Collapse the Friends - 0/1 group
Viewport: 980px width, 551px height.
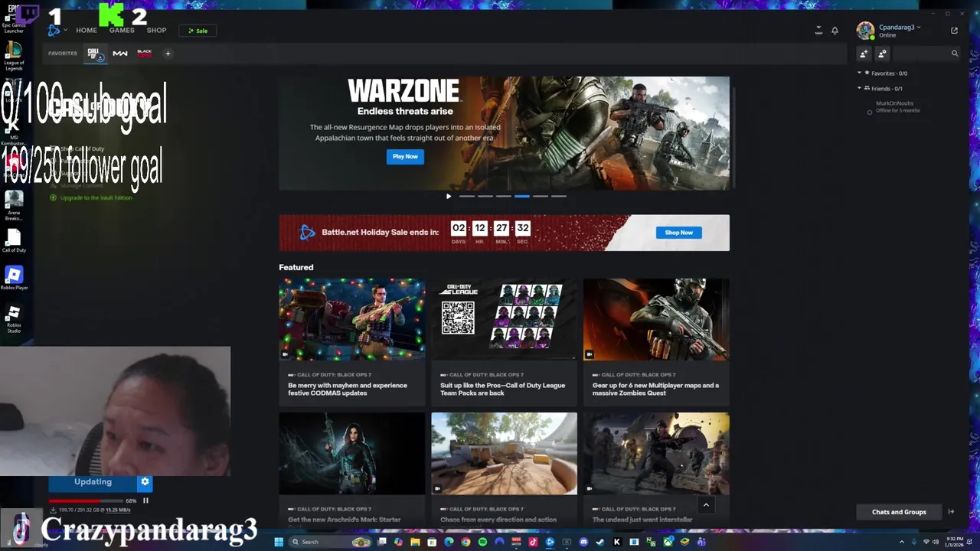pos(880,89)
